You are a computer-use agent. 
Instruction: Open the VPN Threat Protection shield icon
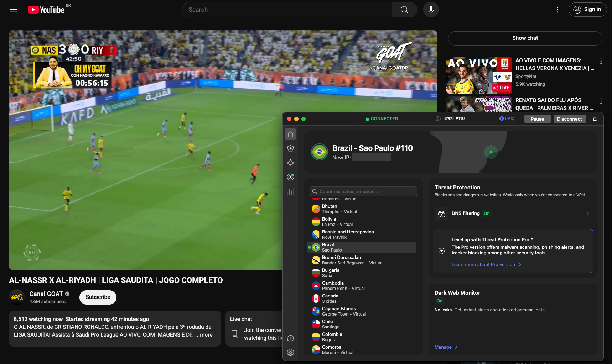pyautogui.click(x=290, y=148)
